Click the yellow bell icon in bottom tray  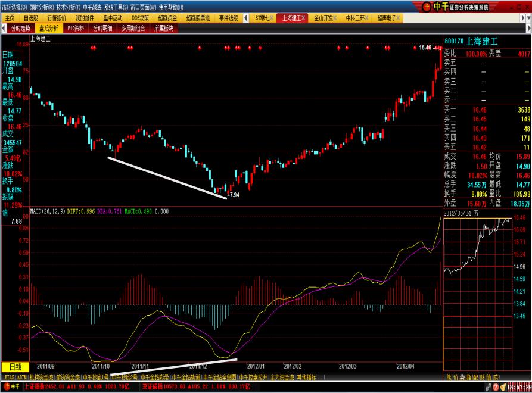point(503,387)
